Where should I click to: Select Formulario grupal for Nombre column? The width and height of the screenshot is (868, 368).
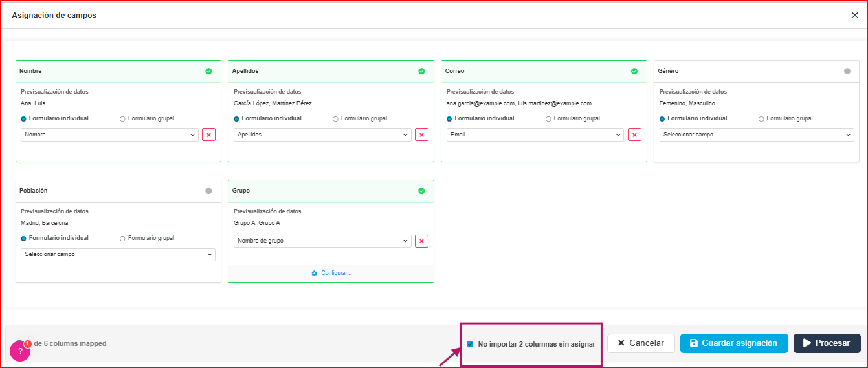tap(123, 119)
